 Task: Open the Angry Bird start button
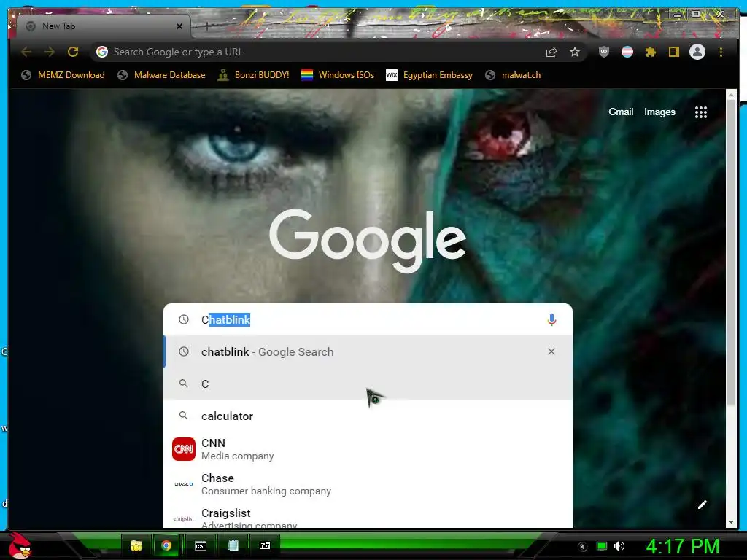click(x=20, y=545)
